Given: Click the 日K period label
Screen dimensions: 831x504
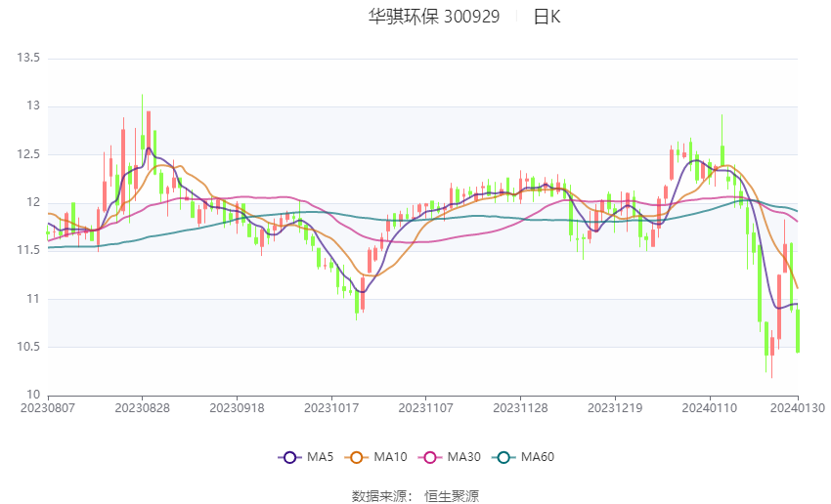Looking at the screenshot, I should (547, 17).
